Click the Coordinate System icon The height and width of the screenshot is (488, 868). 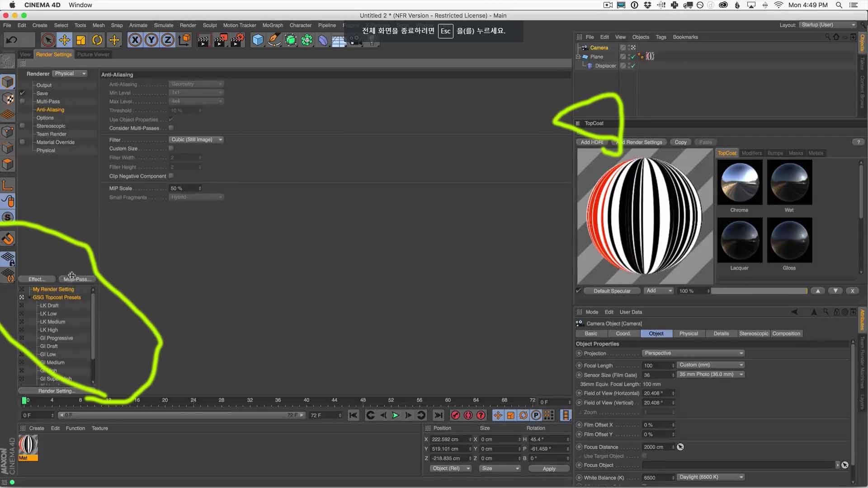point(184,40)
